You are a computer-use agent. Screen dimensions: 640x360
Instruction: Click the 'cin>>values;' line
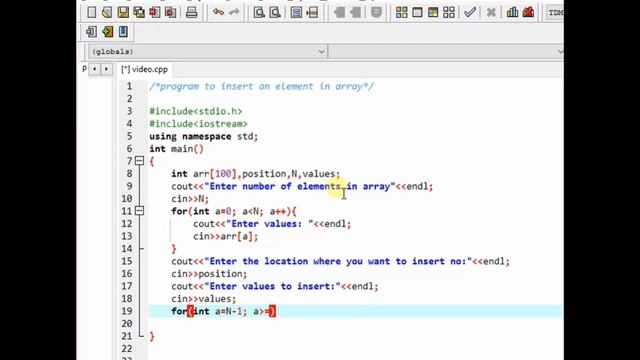(x=203, y=299)
